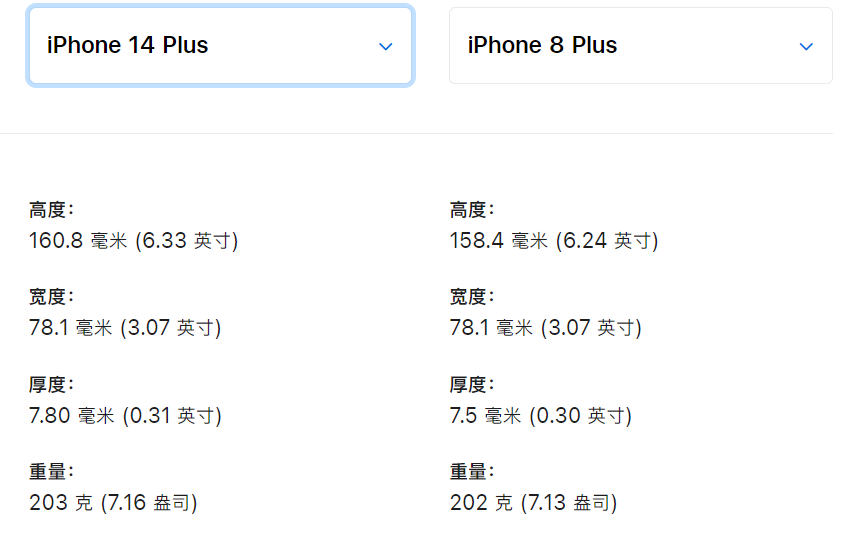Click the 202 克 weight value
The width and height of the screenshot is (844, 541).
click(x=533, y=503)
